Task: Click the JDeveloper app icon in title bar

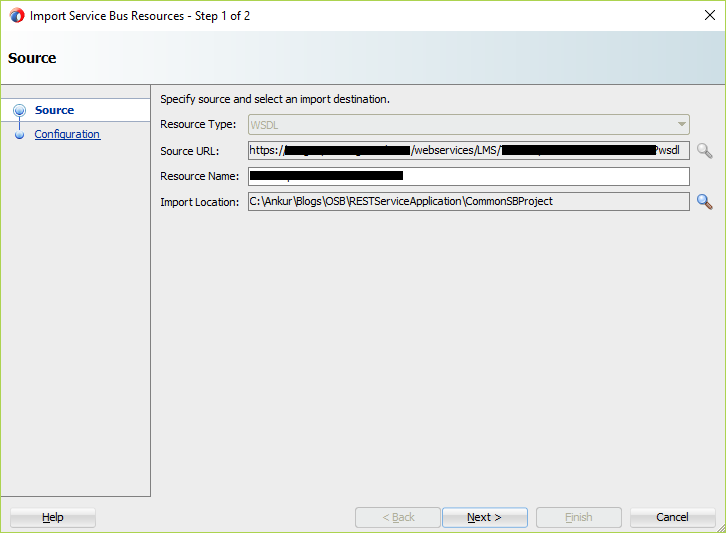Action: click(17, 16)
